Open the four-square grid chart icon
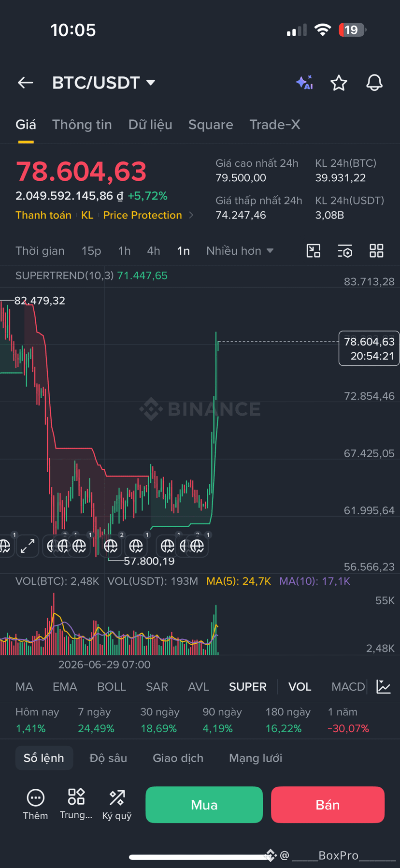 tap(376, 251)
